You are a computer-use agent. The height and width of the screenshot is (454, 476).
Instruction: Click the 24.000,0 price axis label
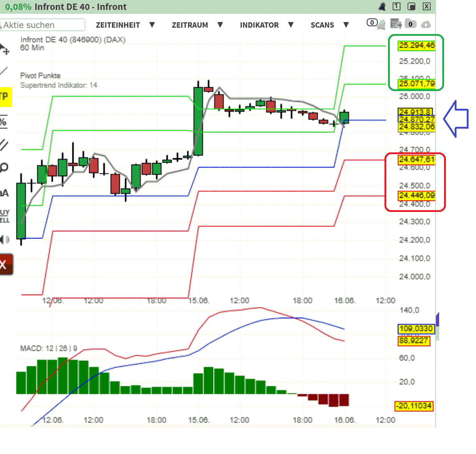(415, 277)
